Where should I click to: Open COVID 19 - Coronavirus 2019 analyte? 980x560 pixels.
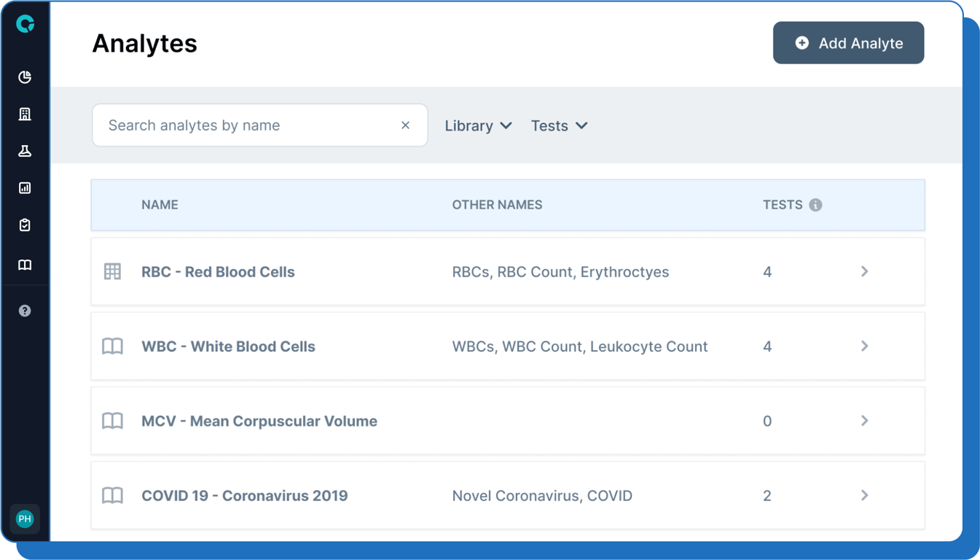[x=245, y=496]
